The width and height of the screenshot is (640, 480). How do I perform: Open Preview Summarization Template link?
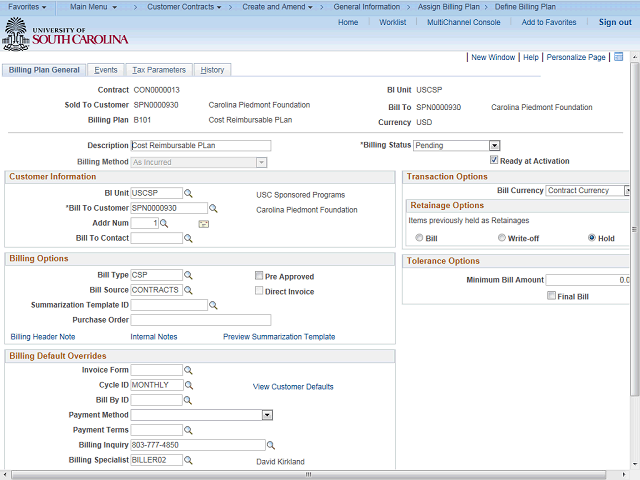coord(279,337)
